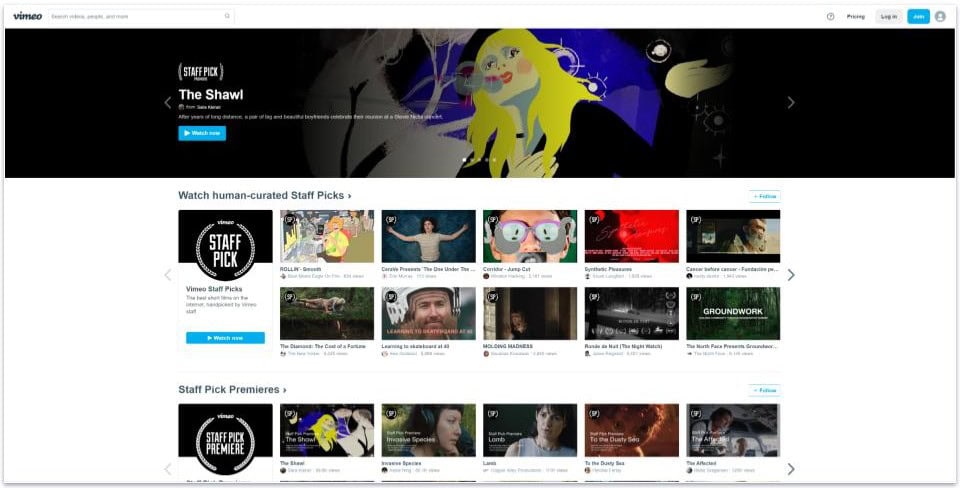Click the magnifier search icon

click(x=227, y=17)
